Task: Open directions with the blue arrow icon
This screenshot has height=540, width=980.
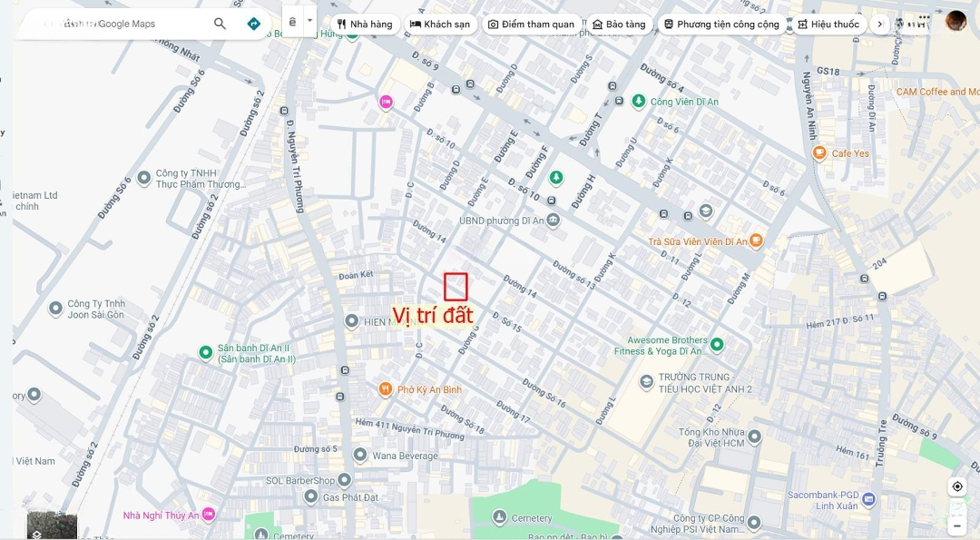Action: pyautogui.click(x=254, y=24)
